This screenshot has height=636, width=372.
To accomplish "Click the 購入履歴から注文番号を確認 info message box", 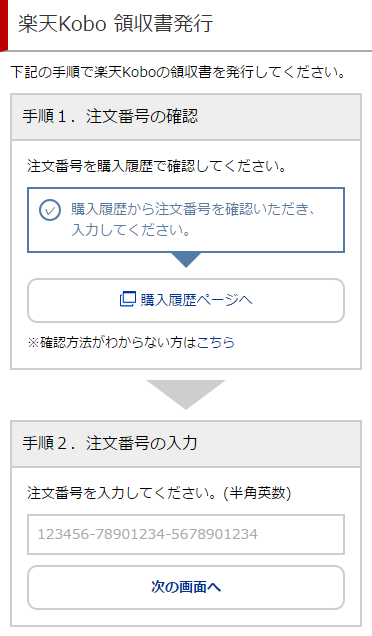I will coord(186,220).
